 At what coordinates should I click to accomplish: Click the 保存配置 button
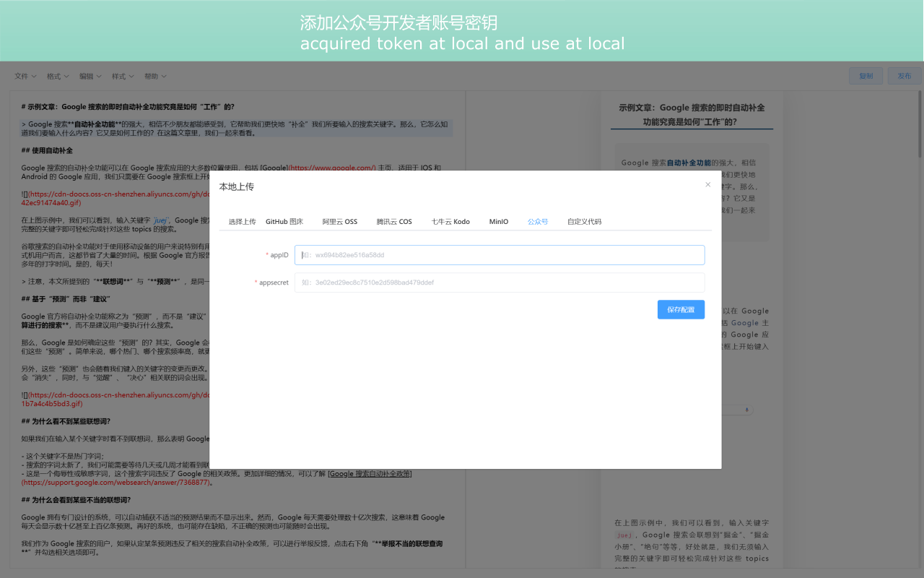click(681, 309)
